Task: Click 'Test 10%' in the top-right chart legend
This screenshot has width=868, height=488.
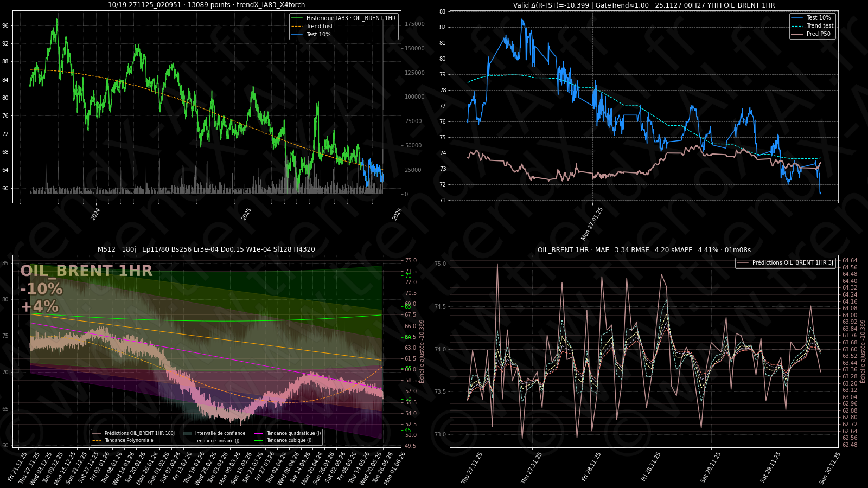Action: coord(818,17)
